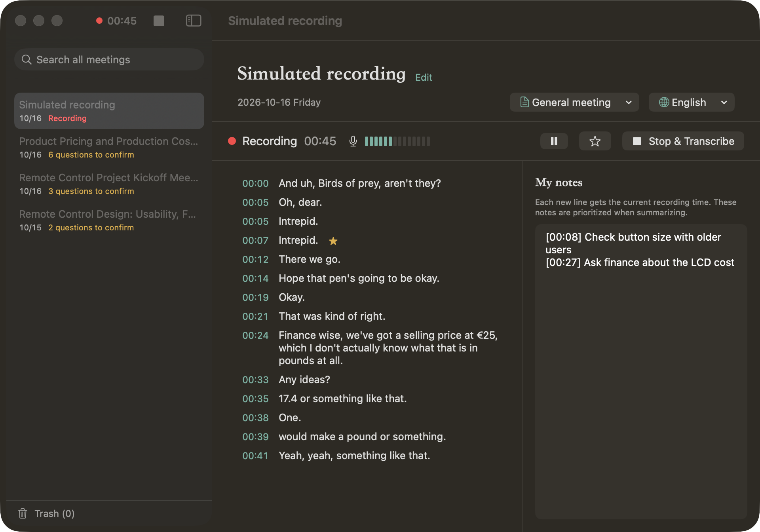This screenshot has width=760, height=532.
Task: Click the Search all meetings field
Action: 109,59
